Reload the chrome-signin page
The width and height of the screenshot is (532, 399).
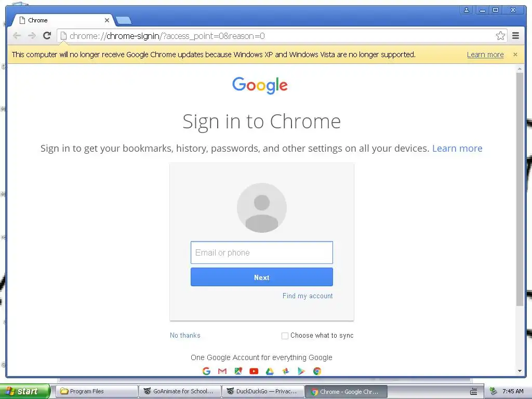pos(47,36)
